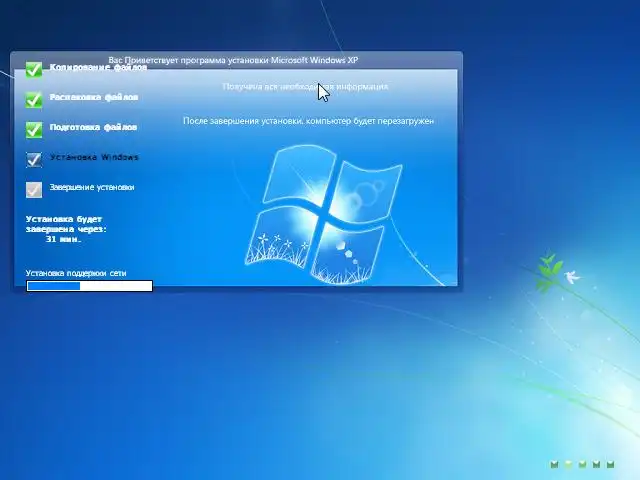
Task: Click the brightest lit stage indicator at bottom right
Action: 568,464
